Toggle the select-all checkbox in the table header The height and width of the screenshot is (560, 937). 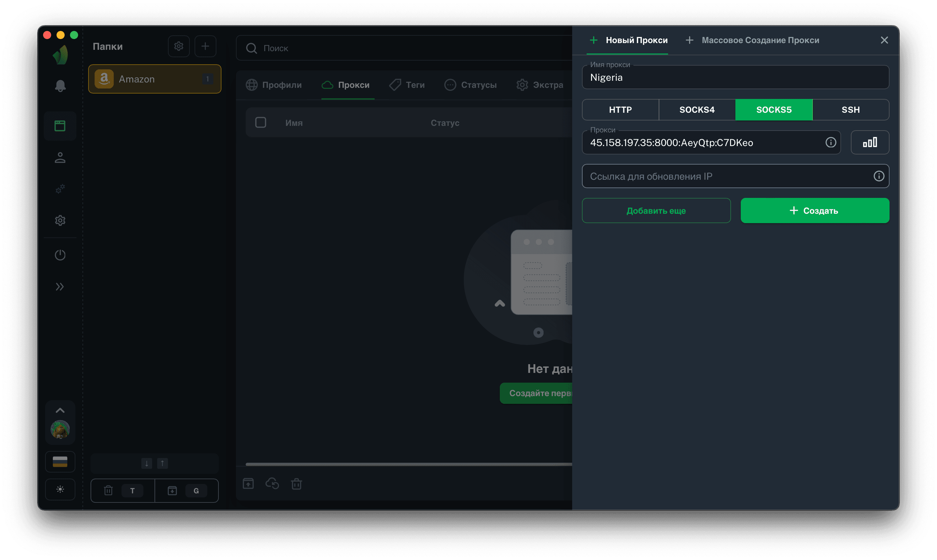261,122
